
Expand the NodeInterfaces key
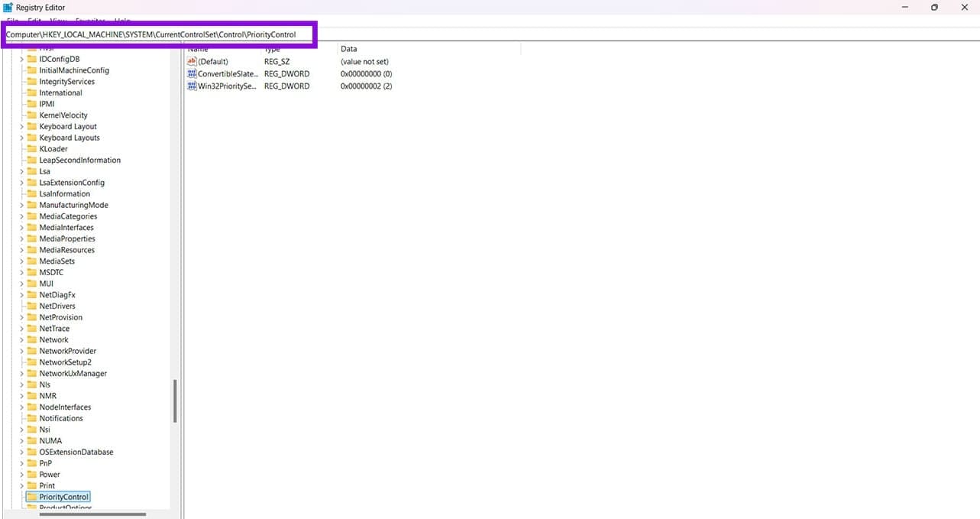click(22, 407)
